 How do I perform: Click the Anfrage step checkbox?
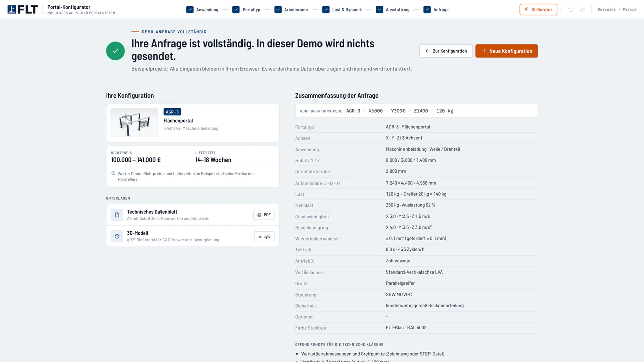pos(427,10)
